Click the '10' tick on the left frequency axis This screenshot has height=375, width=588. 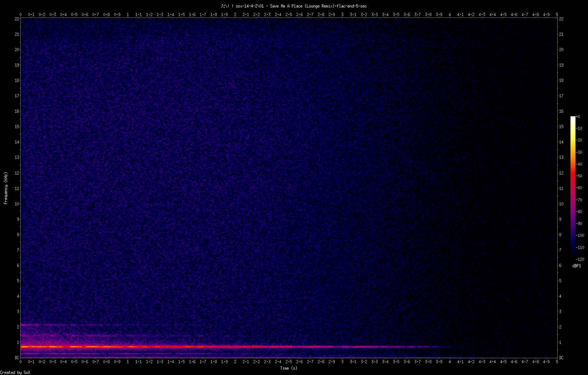(x=17, y=204)
